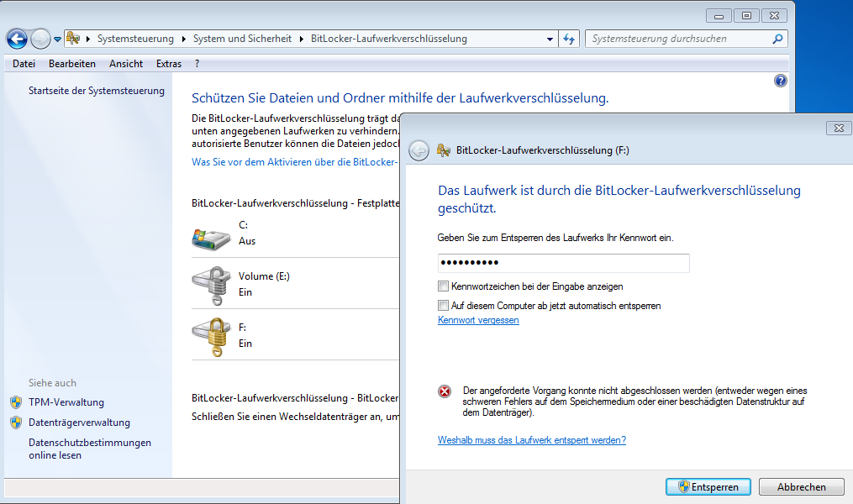Viewport: 853px width, 504px height.
Task: Select BitLocker-Laufwerkverschlüsselung breadcrumb
Action: [389, 39]
